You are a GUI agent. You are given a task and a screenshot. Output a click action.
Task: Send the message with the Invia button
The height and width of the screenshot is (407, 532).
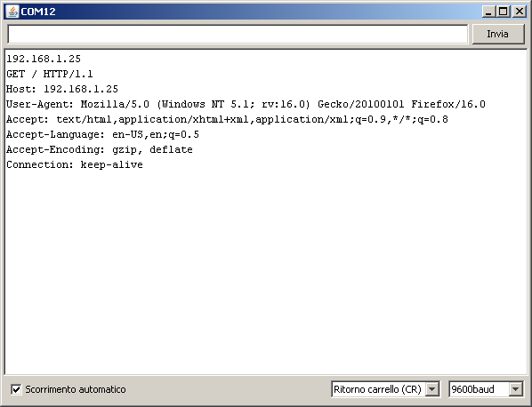[x=497, y=35]
